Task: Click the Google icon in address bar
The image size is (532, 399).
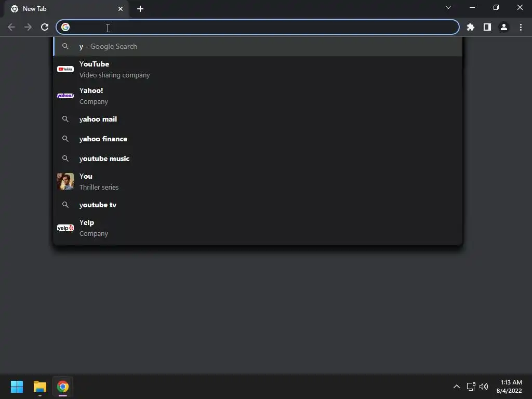Action: pyautogui.click(x=65, y=27)
